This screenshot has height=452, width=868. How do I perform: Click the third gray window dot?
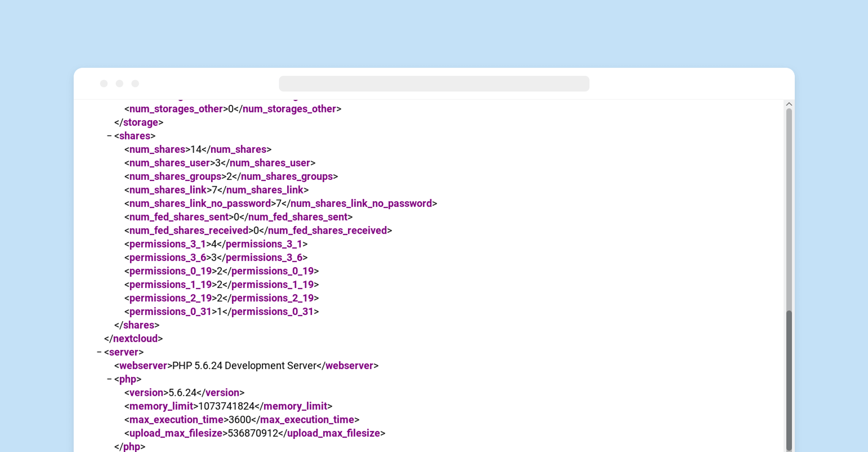pos(135,84)
